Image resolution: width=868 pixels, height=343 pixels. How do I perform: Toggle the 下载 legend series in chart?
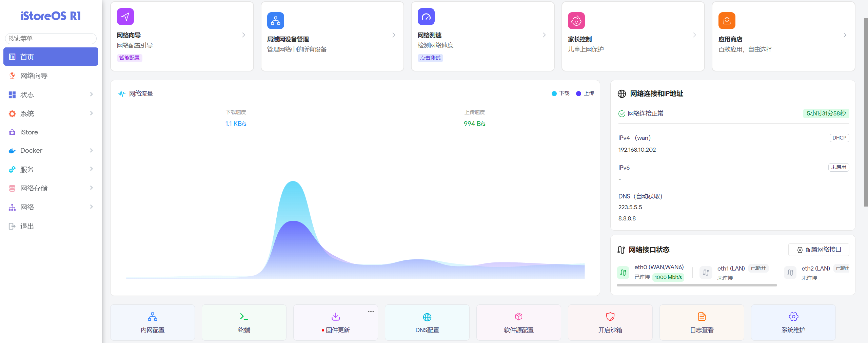pyautogui.click(x=560, y=93)
